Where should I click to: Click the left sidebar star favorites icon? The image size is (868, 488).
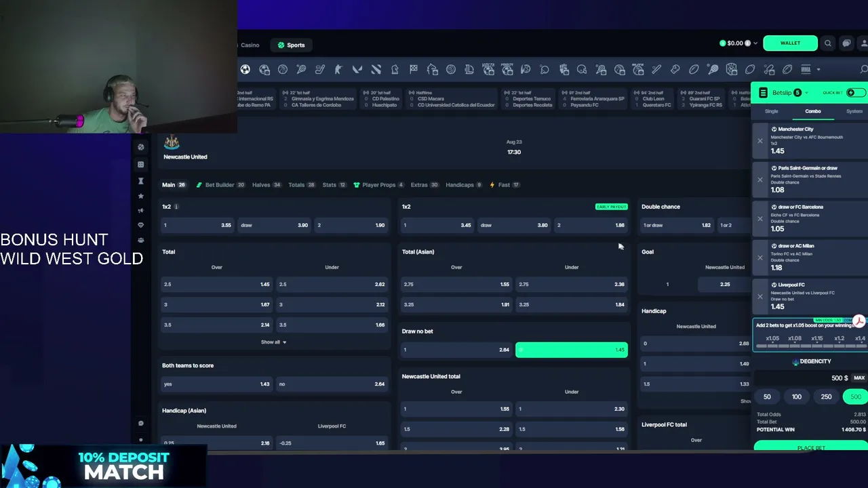tap(141, 196)
